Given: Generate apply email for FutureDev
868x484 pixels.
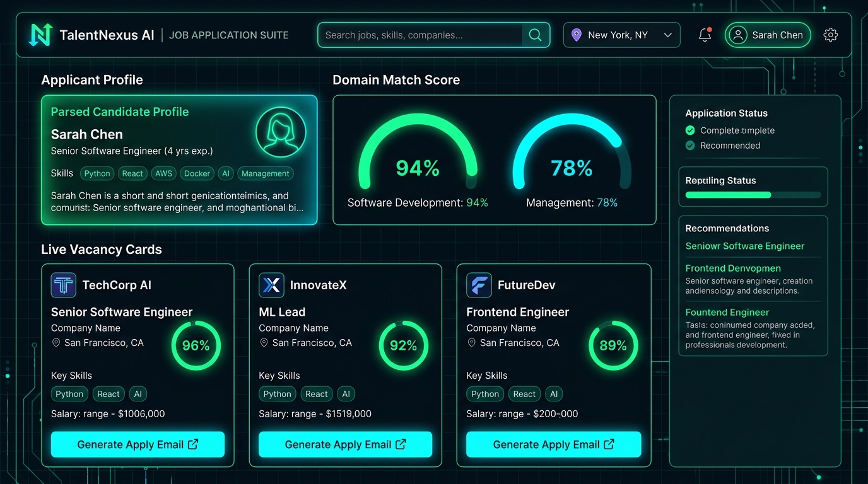Looking at the screenshot, I should (553, 444).
